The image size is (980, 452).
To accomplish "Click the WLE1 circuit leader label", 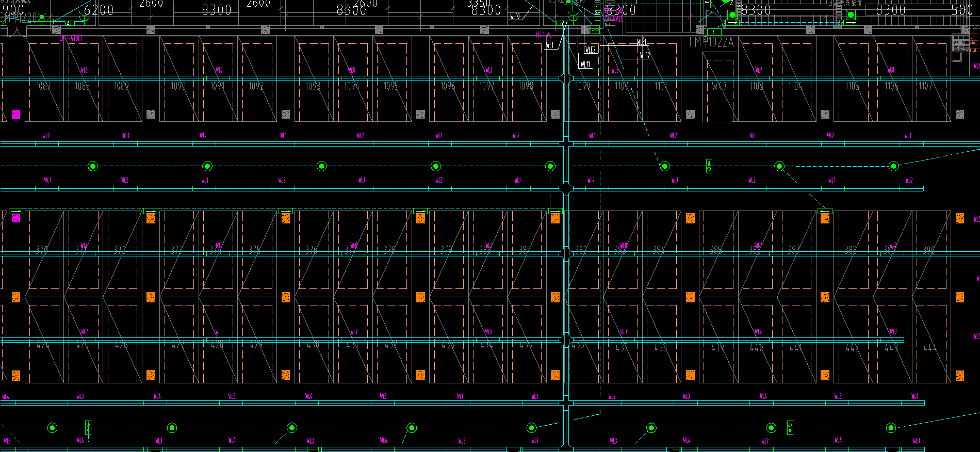I will pos(642,42).
